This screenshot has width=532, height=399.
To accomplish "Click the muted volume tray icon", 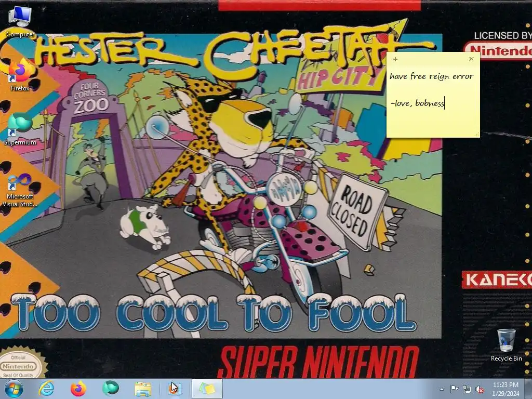I will tap(480, 389).
